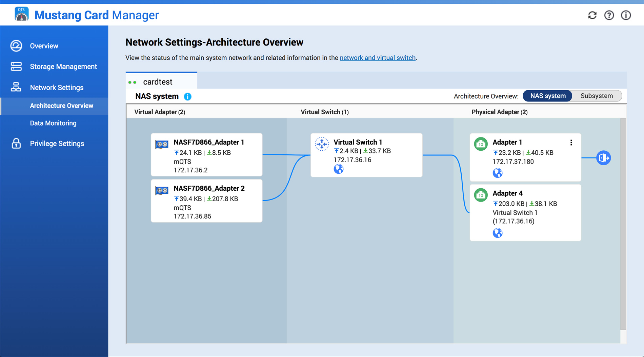Follow the network and virtual switch link
This screenshot has width=644, height=357.
(x=378, y=58)
